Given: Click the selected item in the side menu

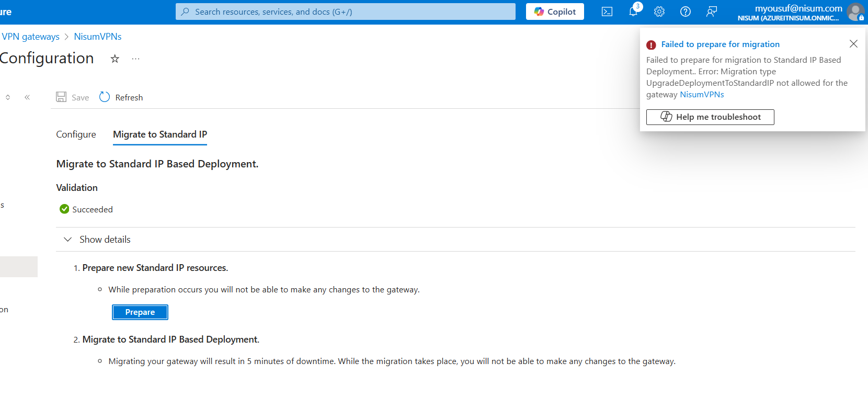Looking at the screenshot, I should 19,267.
